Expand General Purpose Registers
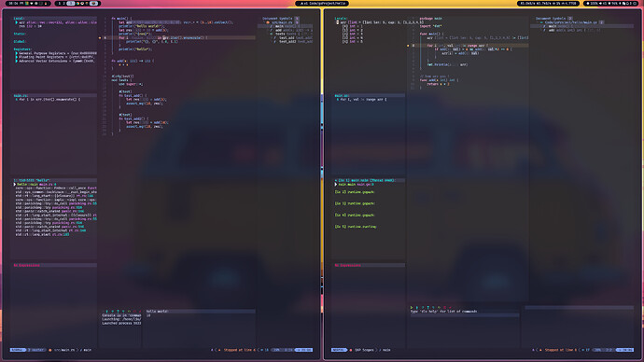The width and height of the screenshot is (644, 362). (17, 53)
